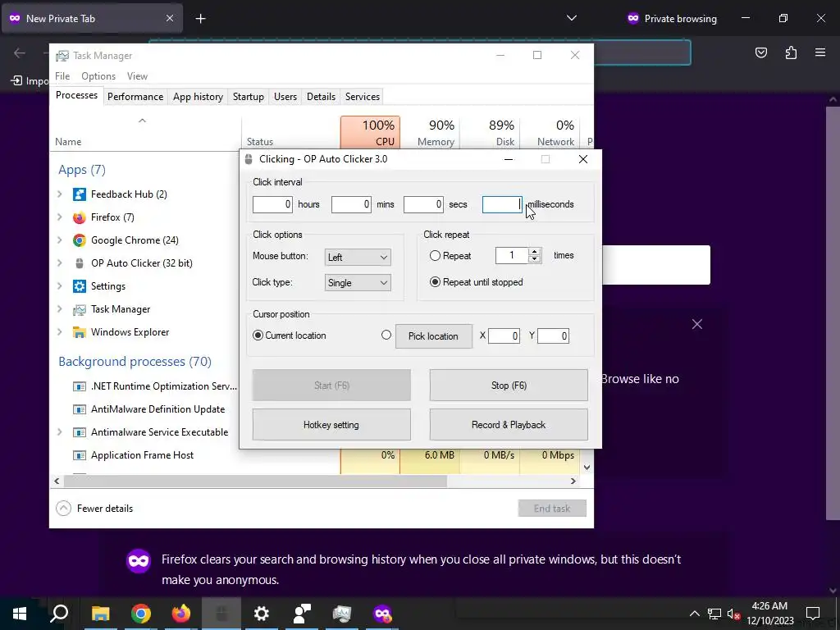Click Task Manager horizontal scrollbar thumb
This screenshot has width=840, height=630.
pyautogui.click(x=255, y=481)
